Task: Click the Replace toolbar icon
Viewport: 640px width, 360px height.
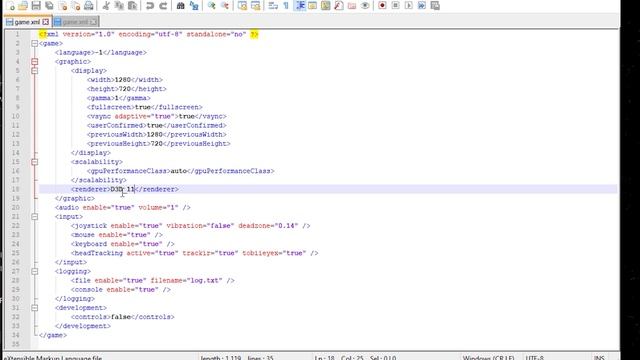Action: click(x=194, y=6)
